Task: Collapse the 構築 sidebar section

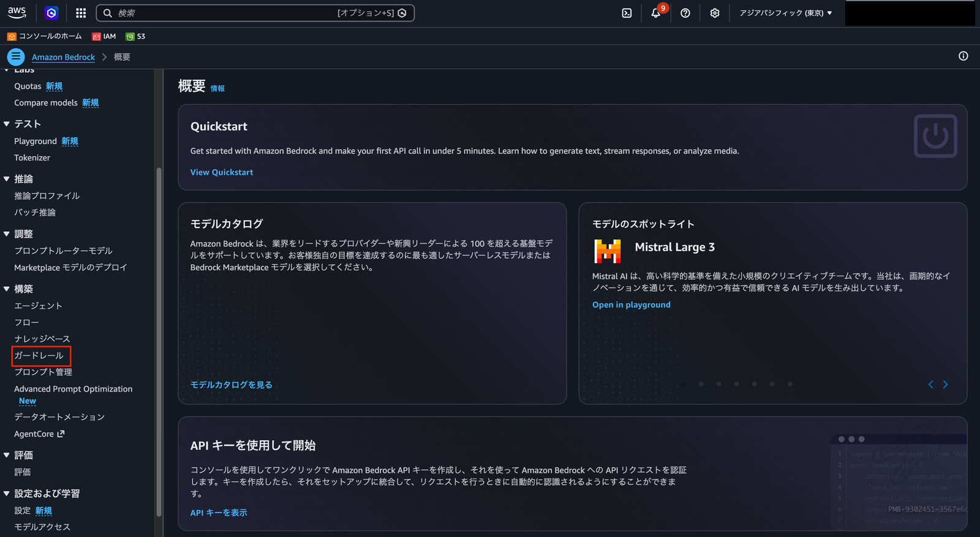Action: click(7, 289)
